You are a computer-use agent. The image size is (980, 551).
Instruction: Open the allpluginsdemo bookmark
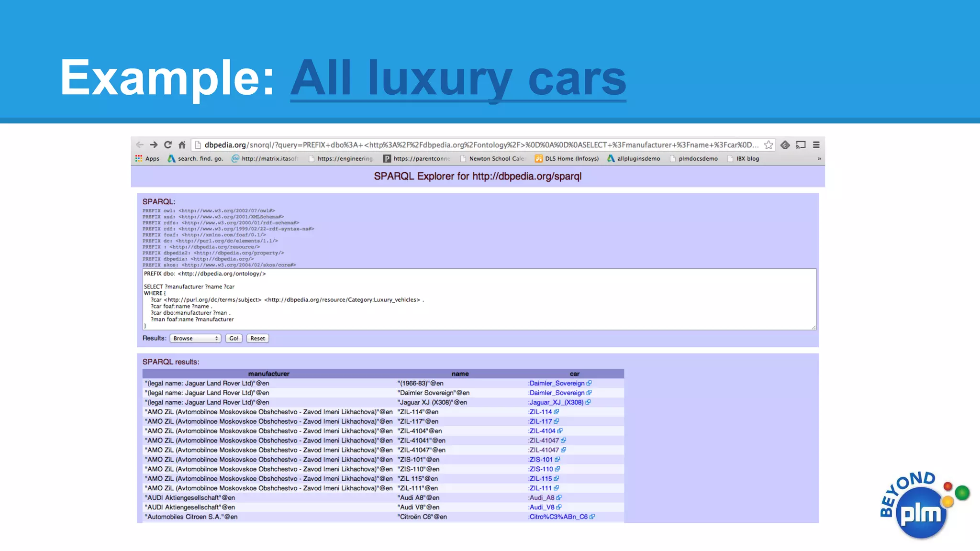tap(634, 158)
